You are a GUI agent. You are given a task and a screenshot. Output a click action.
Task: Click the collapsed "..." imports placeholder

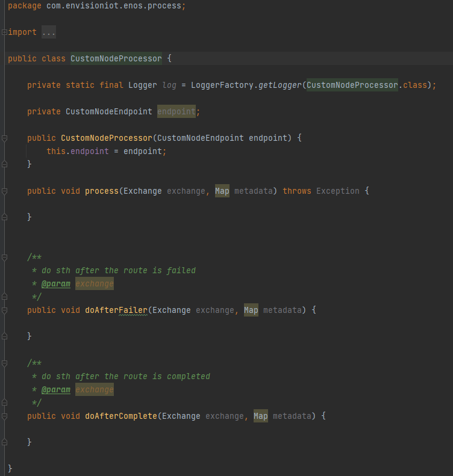coord(48,32)
